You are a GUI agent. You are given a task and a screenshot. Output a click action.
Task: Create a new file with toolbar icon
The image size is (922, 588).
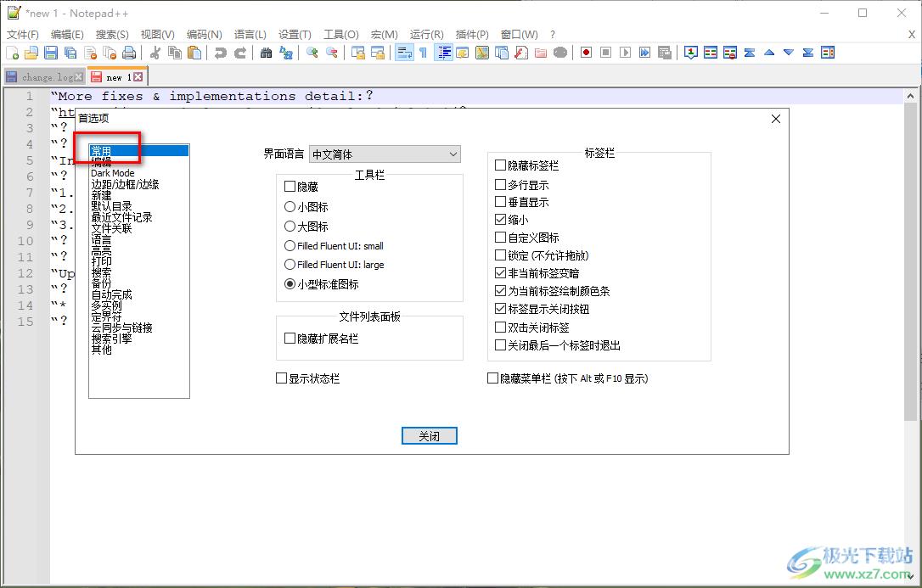pyautogui.click(x=13, y=53)
